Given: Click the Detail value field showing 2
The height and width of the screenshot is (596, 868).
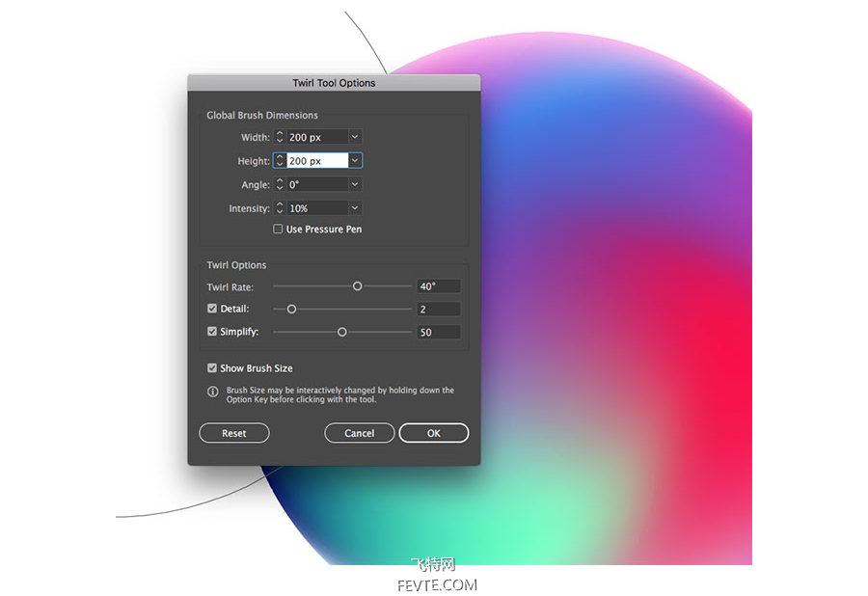Looking at the screenshot, I should (439, 309).
